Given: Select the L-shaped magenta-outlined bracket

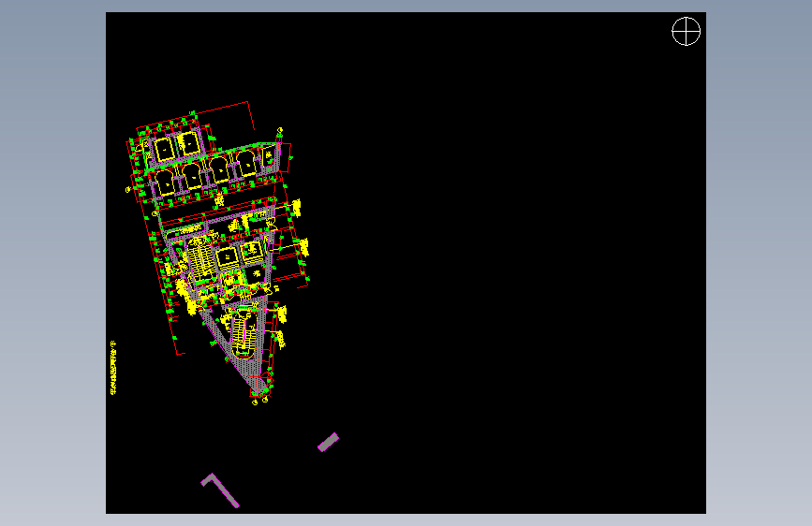Looking at the screenshot, I should pos(220,490).
